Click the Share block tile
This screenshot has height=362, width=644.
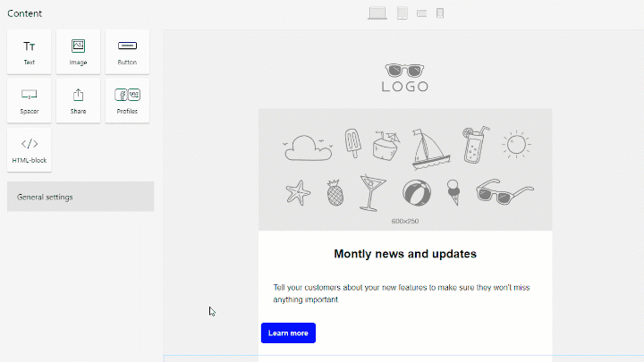[78, 100]
